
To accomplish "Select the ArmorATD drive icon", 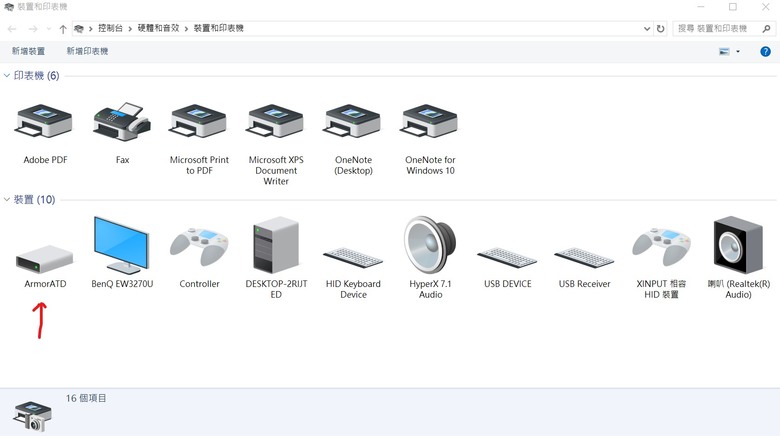I will pyautogui.click(x=44, y=259).
